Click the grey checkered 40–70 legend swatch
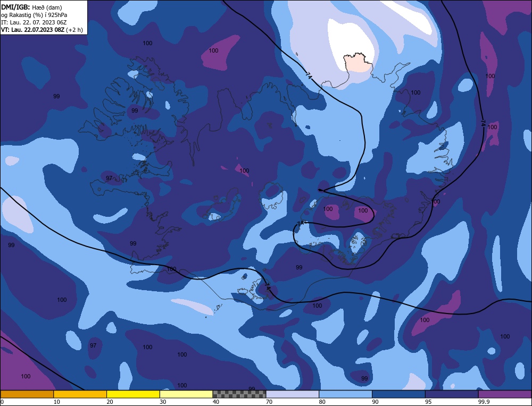532x406 pixels. click(239, 394)
